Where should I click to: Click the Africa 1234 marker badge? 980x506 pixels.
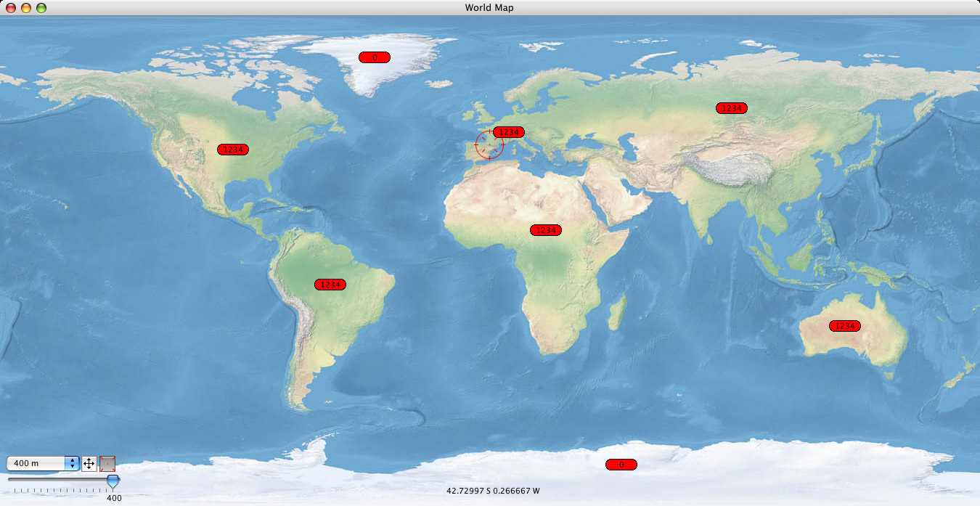tap(546, 230)
